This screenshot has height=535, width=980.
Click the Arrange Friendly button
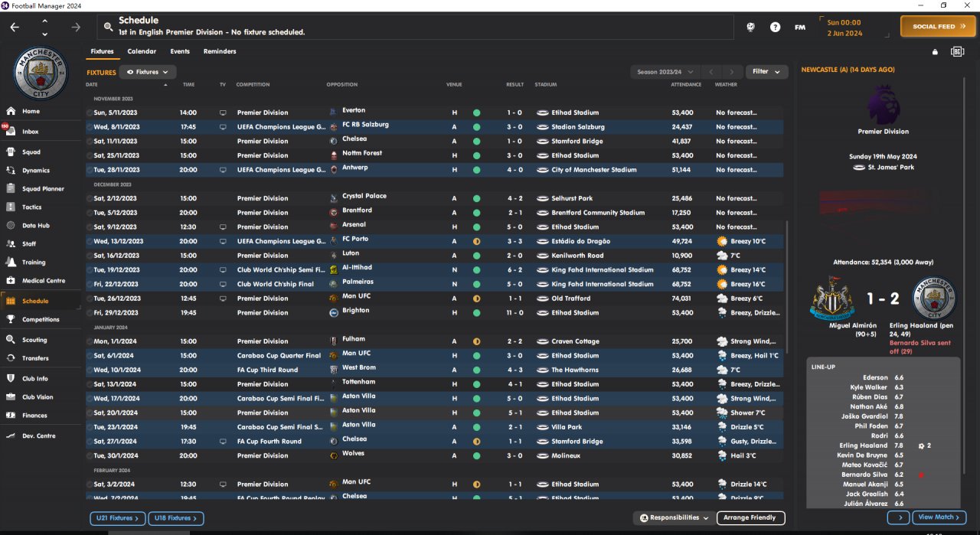750,518
